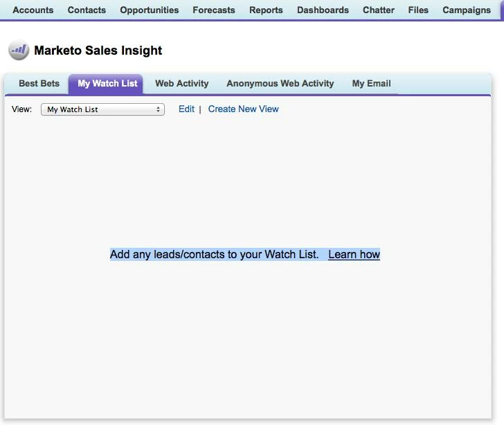Switch to the Reports tab
The width and height of the screenshot is (504, 425).
pyautogui.click(x=266, y=10)
